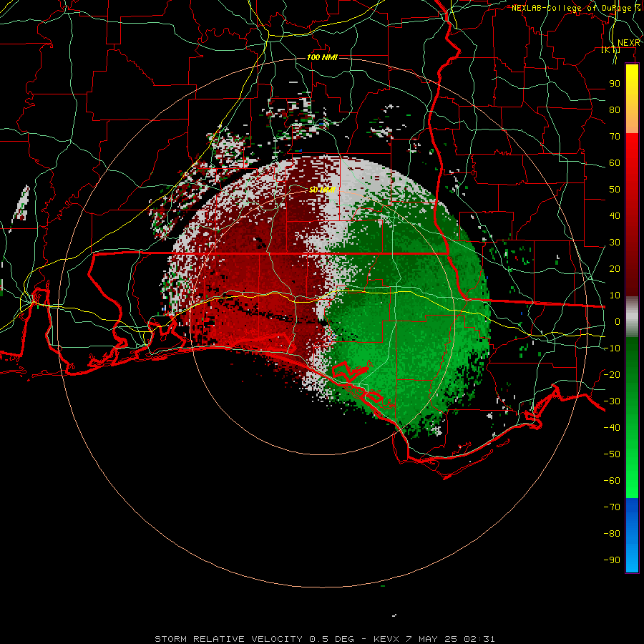The image size is (644, 644).
Task: Click the -80 value on the colorbar
Action: click(612, 534)
